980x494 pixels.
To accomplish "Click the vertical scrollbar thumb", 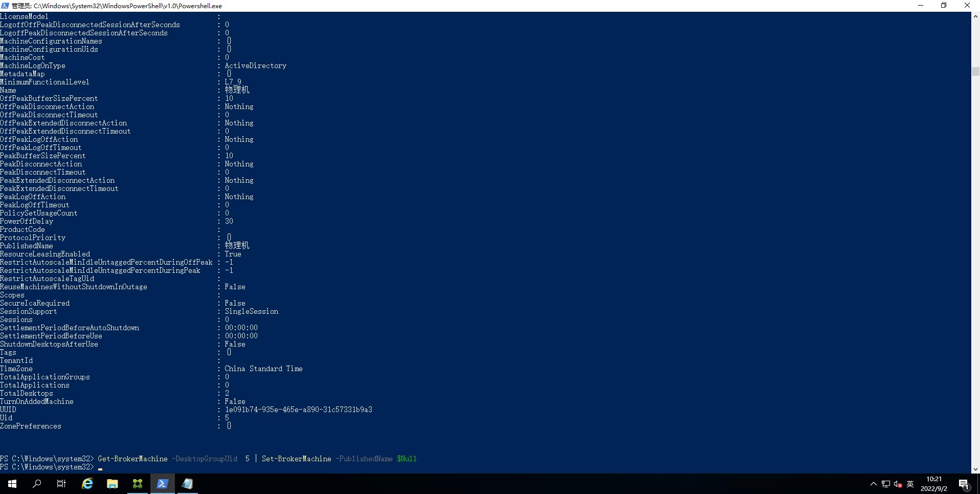I will [975, 72].
